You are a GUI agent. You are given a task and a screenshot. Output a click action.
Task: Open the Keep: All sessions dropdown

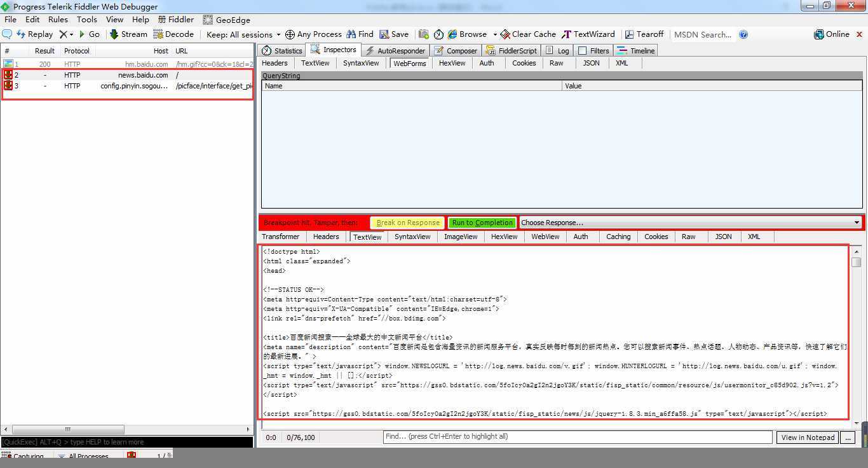[x=243, y=34]
